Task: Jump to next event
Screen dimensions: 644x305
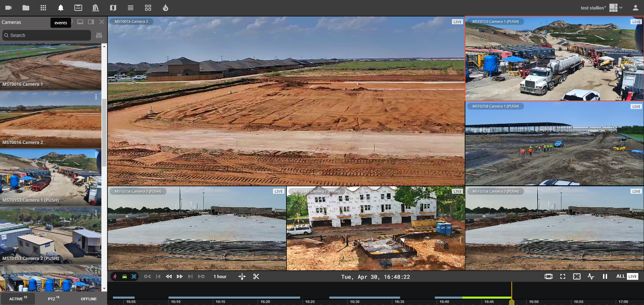Action: 201,276
